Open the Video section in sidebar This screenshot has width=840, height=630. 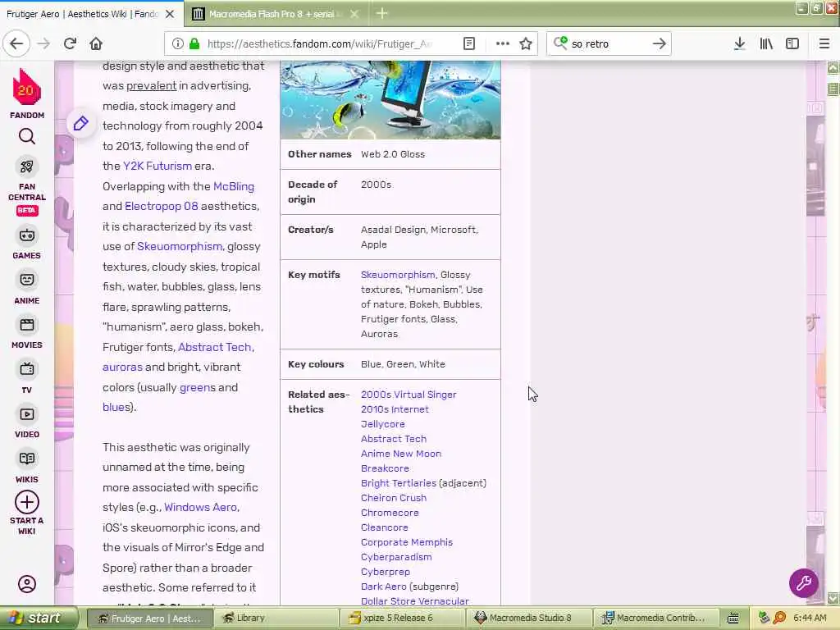[x=27, y=422]
